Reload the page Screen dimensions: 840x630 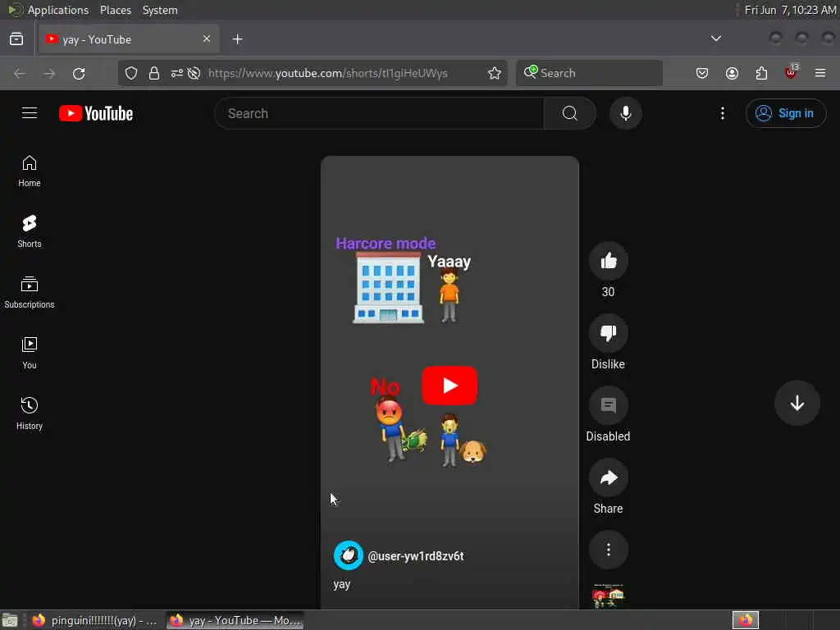pos(79,73)
